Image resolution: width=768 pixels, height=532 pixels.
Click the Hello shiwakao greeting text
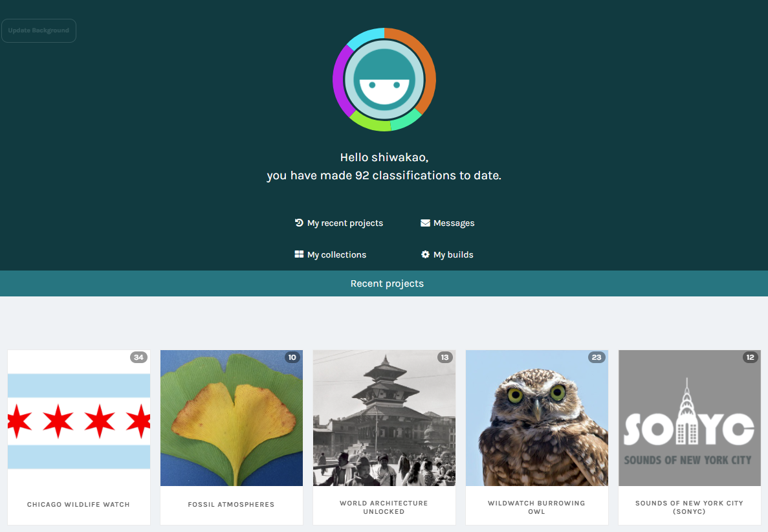[384, 157]
